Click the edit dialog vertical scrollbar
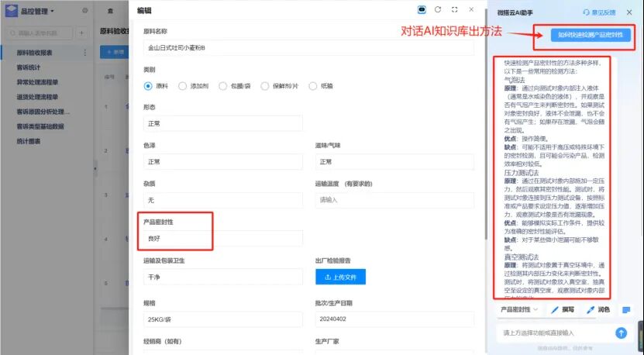 [x=486, y=123]
